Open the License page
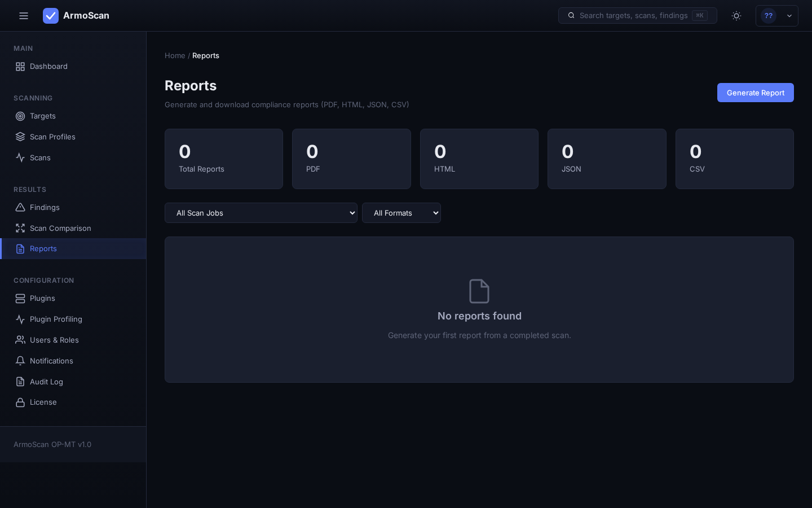Screen dimensions: 812x508 point(73,402)
